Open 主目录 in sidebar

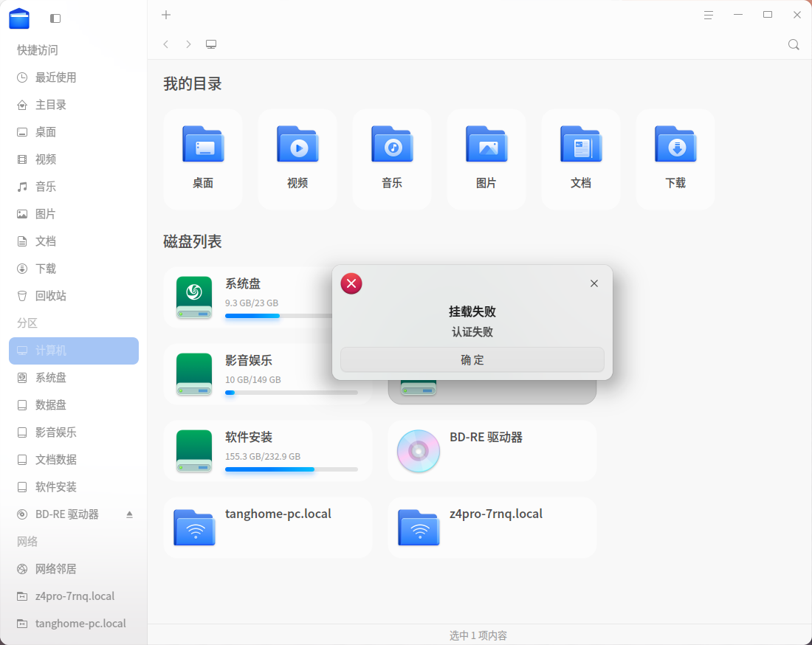point(74,105)
